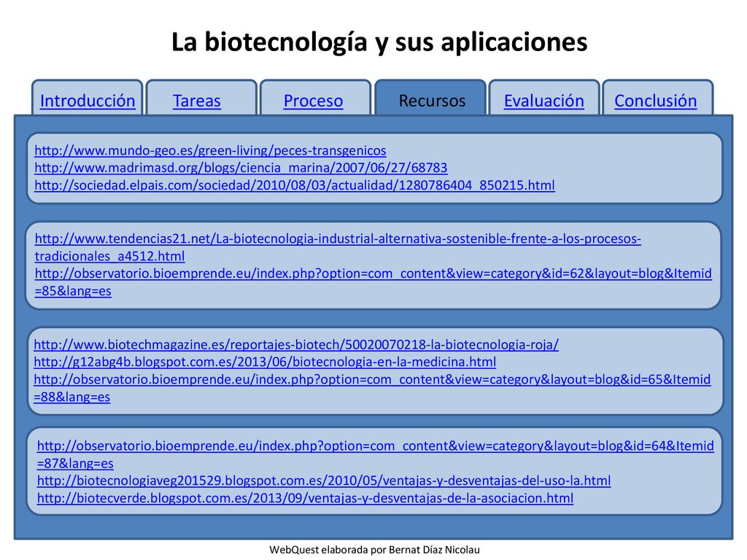Screen dimensions: 747x560
Task: Open the bioemprende link with id=65
Action: click(x=372, y=388)
